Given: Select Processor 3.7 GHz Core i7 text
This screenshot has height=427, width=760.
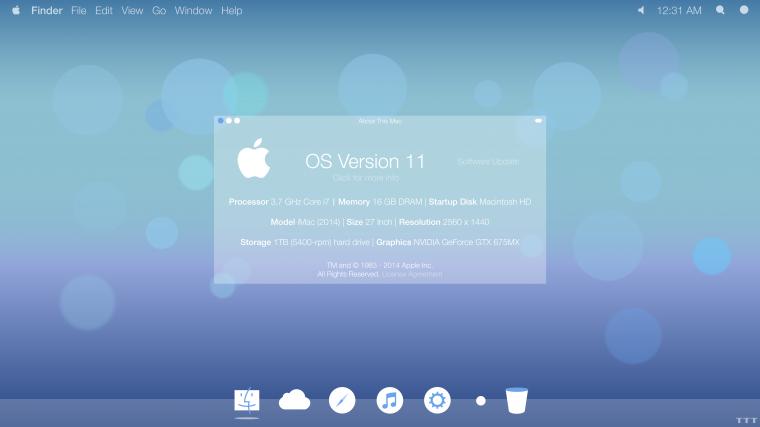Looking at the screenshot, I should coord(279,202).
